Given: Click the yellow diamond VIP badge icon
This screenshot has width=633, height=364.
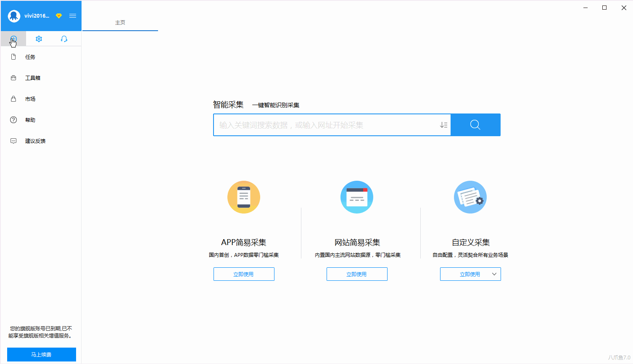Looking at the screenshot, I should [x=59, y=16].
